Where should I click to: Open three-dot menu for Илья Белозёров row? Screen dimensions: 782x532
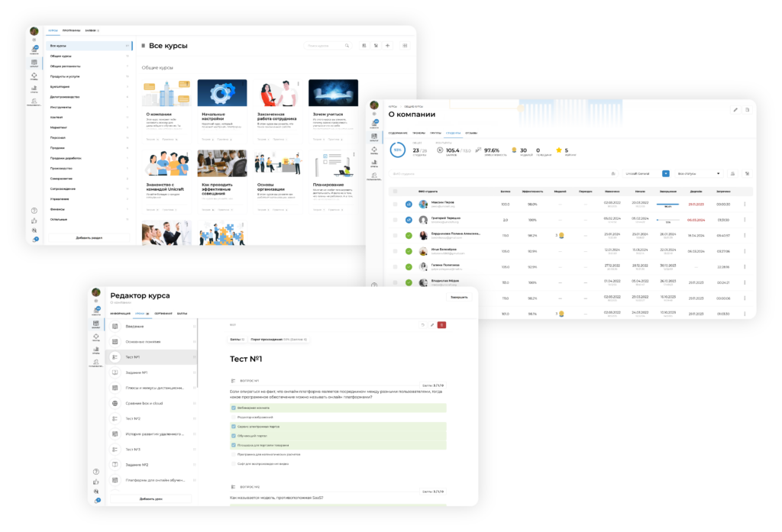pyautogui.click(x=745, y=251)
